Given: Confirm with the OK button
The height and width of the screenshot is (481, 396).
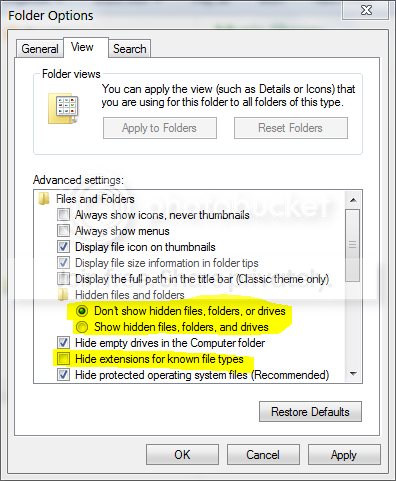Looking at the screenshot, I should [x=182, y=455].
